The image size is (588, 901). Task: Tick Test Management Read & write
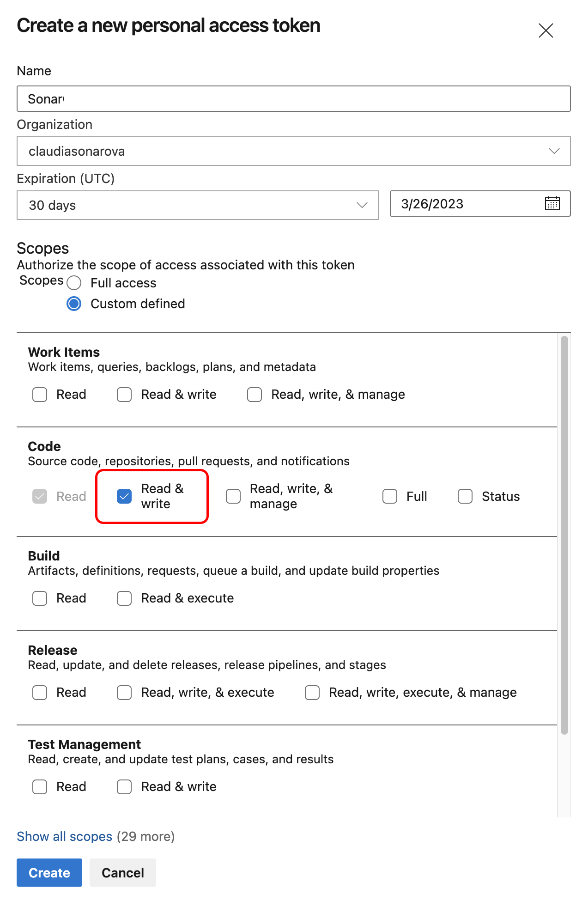coord(124,787)
